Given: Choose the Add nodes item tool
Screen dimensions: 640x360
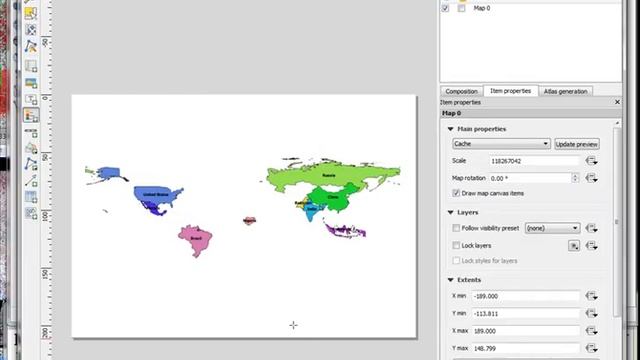Looking at the screenshot, I should coord(31,164).
